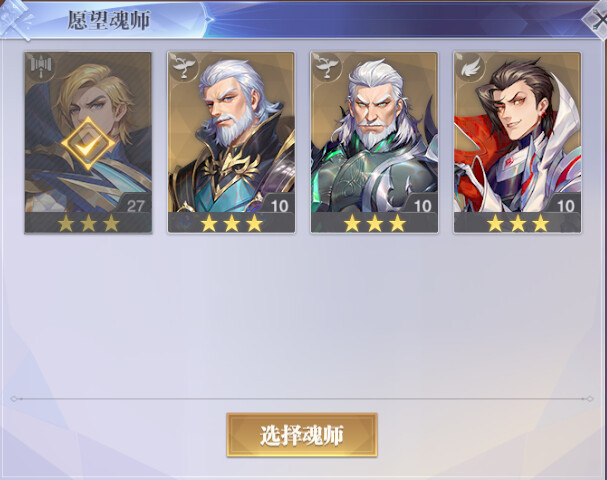The width and height of the screenshot is (607, 480).
Task: Click the wing emblem on the red-caped hero card
Action: [470, 67]
